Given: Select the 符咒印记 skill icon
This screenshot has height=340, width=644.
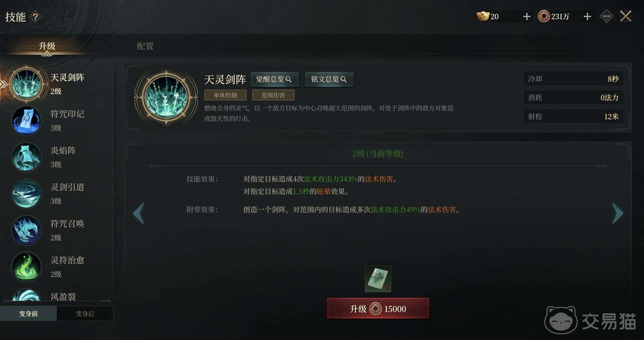Looking at the screenshot, I should 26,121.
